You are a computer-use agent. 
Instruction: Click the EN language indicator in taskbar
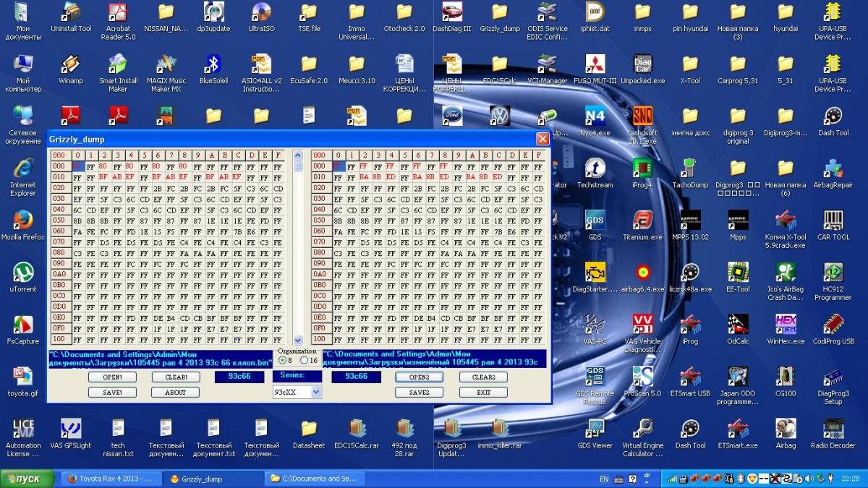(604, 479)
